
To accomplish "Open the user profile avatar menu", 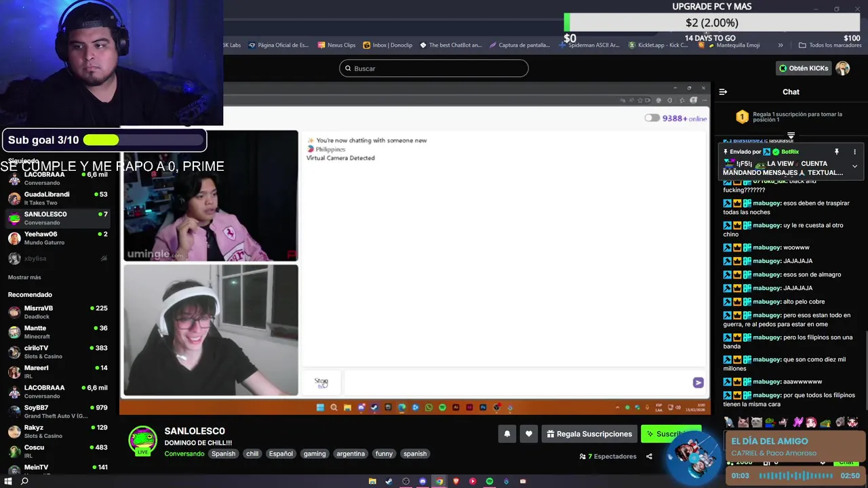I will click(842, 68).
